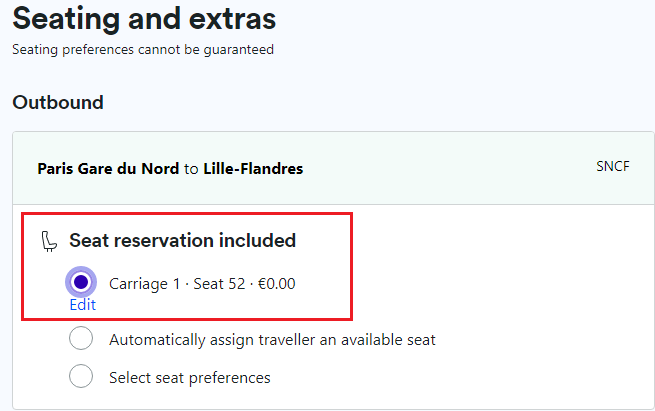Click the 'Seat 52' text

click(219, 284)
